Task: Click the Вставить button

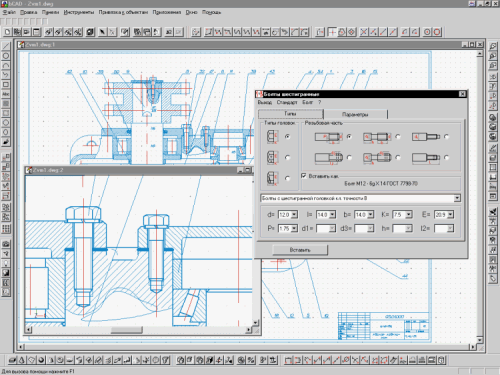Action: click(300, 250)
